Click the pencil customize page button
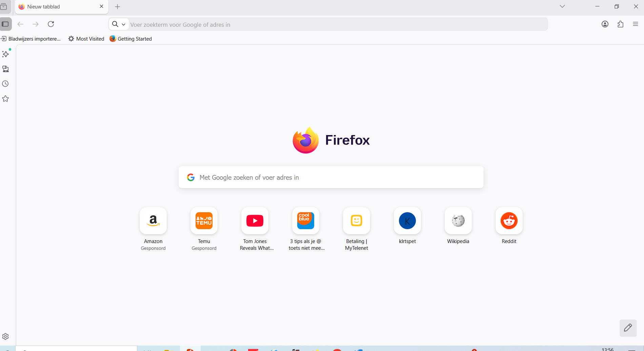 [628, 328]
